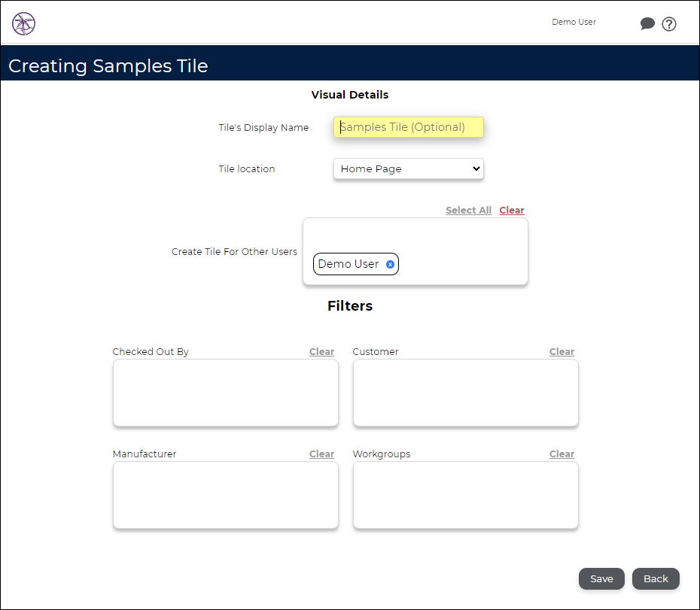Go back with the Back button

(656, 578)
